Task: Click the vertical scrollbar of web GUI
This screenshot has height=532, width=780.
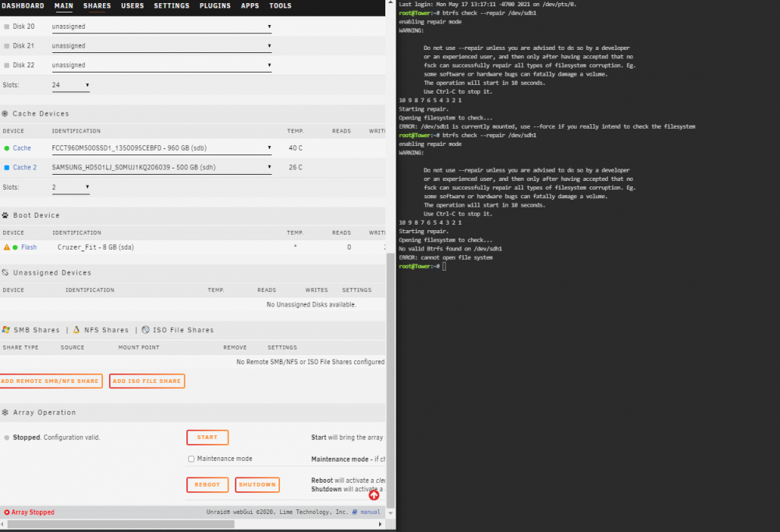Action: point(391,381)
